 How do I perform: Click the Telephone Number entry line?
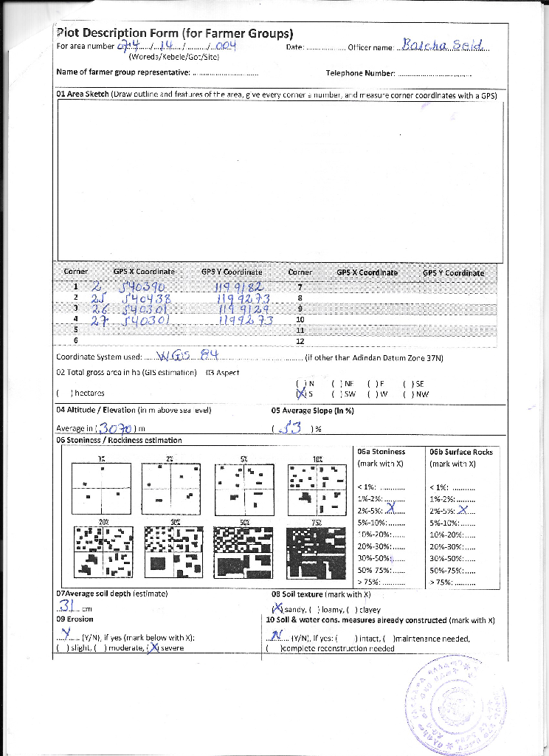pyautogui.click(x=435, y=74)
